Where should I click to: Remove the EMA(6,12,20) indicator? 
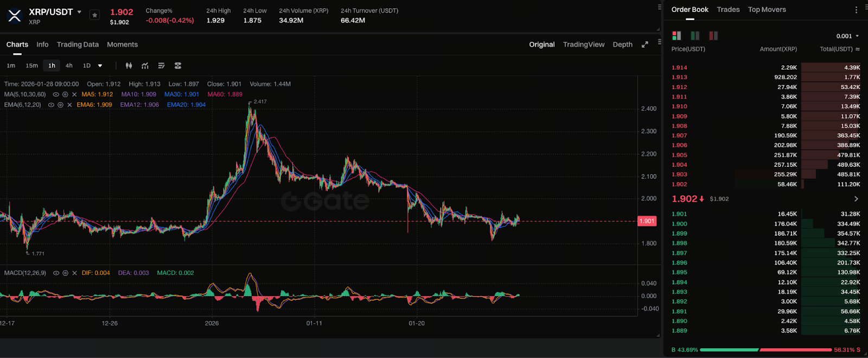(69, 105)
